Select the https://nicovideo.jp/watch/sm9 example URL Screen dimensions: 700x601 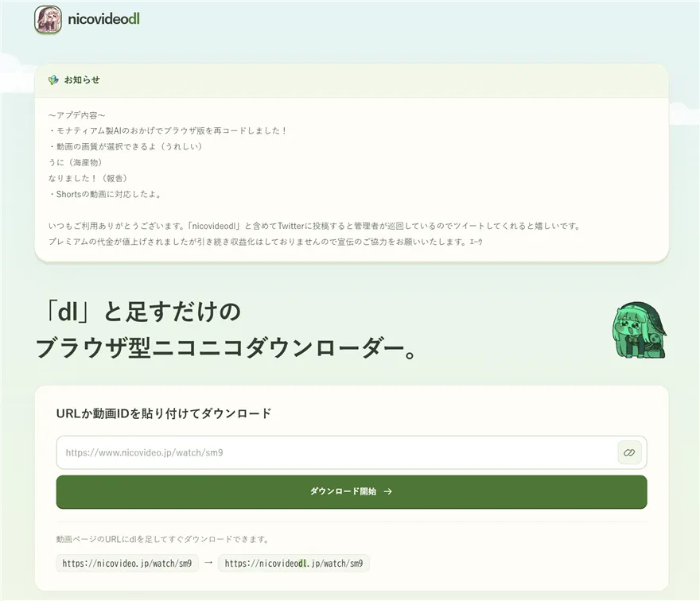coord(127,563)
